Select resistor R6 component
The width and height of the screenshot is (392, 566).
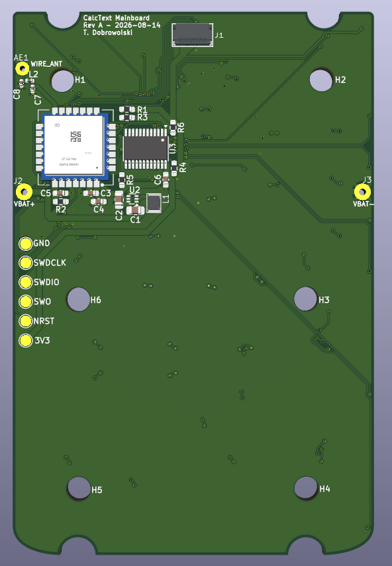(173, 128)
